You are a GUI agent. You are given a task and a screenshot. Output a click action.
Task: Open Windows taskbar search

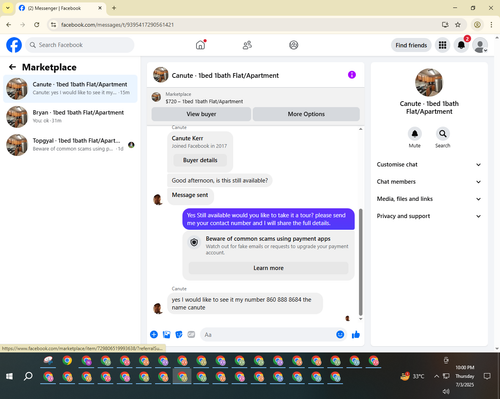coord(28,376)
